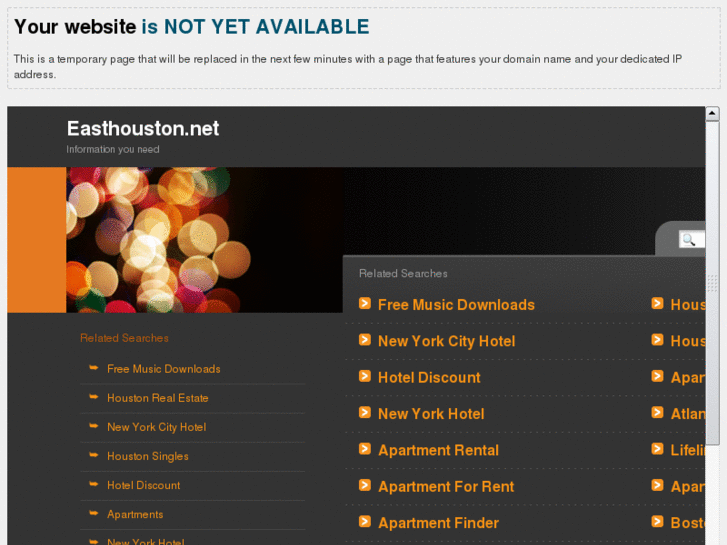Click the bokeh lights banner image
727x545 pixels.
(204, 240)
